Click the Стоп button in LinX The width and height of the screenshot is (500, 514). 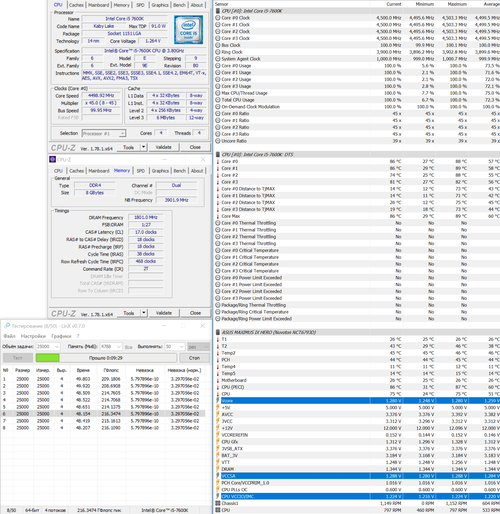point(195,358)
